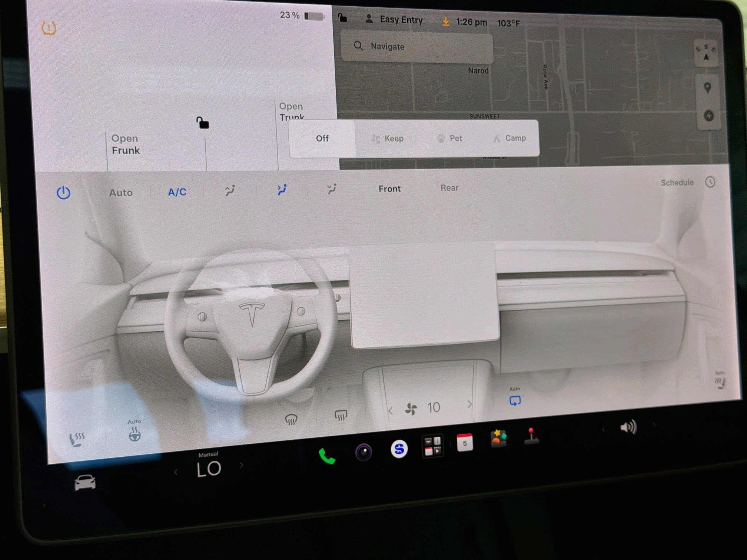
Task: Show chargers with the lightning bolt icon
Action: coord(708,116)
